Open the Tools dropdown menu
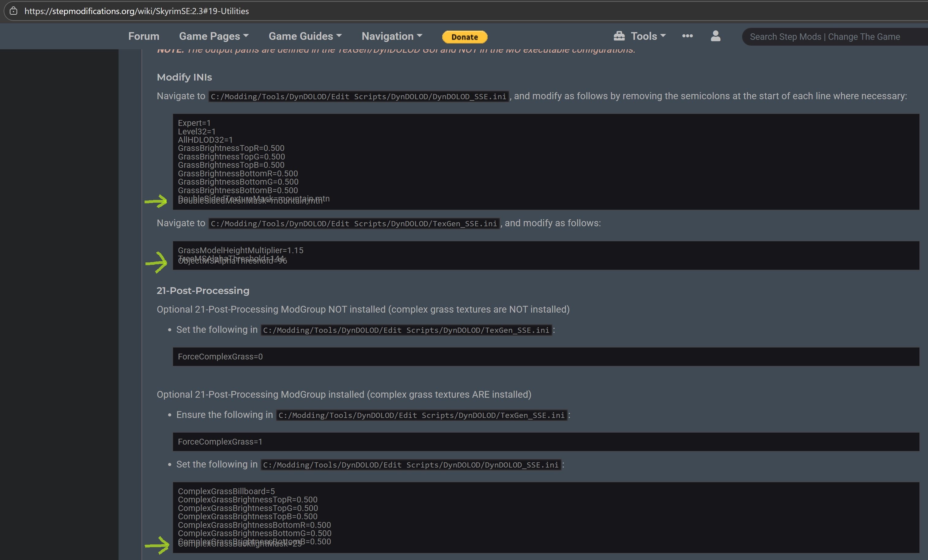 (x=648, y=36)
